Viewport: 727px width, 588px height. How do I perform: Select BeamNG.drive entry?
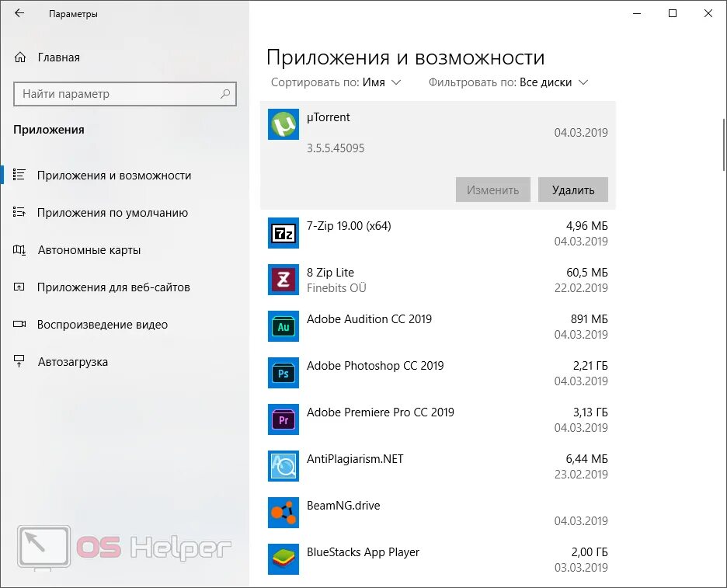tap(438, 513)
